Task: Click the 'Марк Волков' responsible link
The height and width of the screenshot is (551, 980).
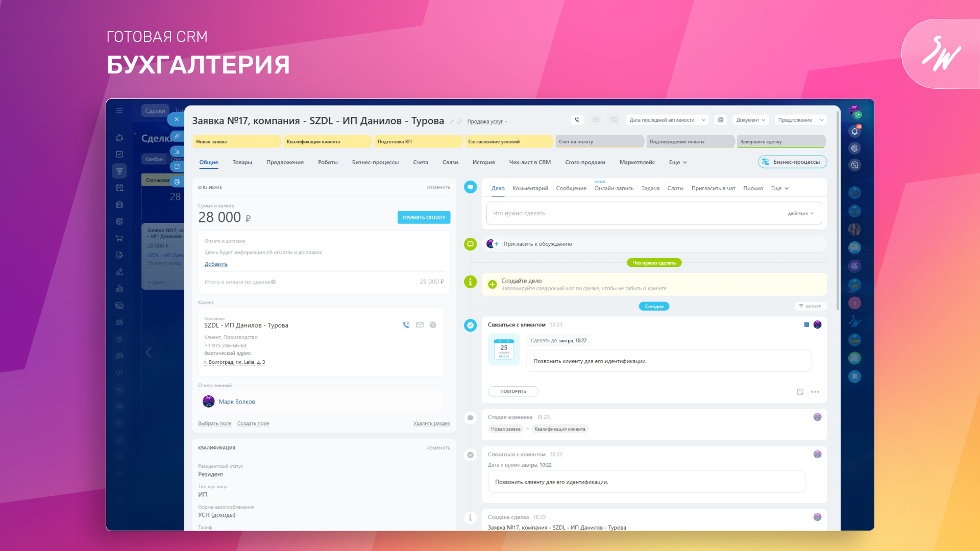Action: pyautogui.click(x=236, y=402)
